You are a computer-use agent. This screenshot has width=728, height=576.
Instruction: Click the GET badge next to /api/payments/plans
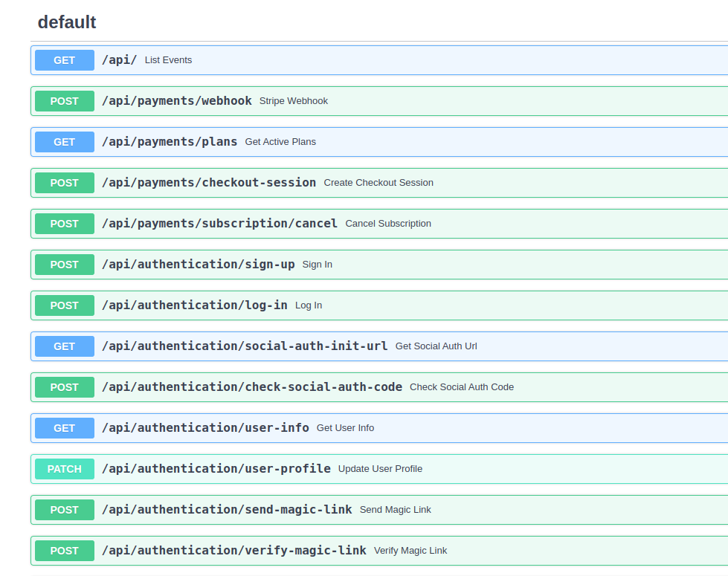coord(65,142)
